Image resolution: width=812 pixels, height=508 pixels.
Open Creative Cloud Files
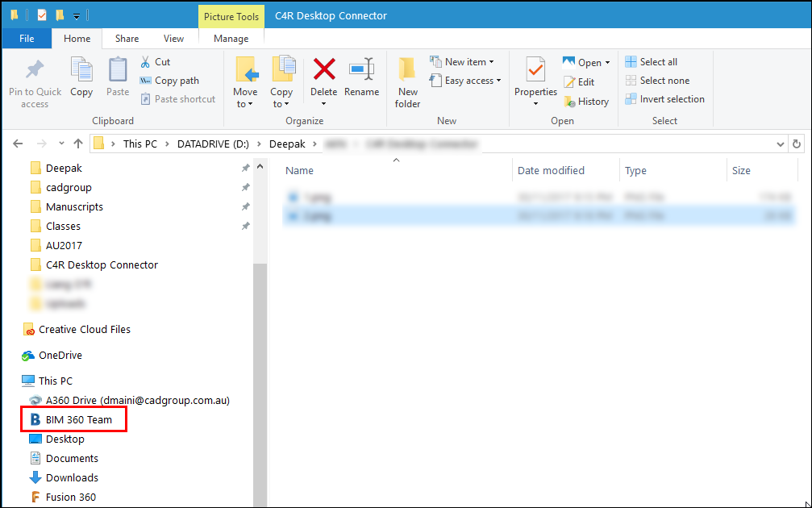77,329
